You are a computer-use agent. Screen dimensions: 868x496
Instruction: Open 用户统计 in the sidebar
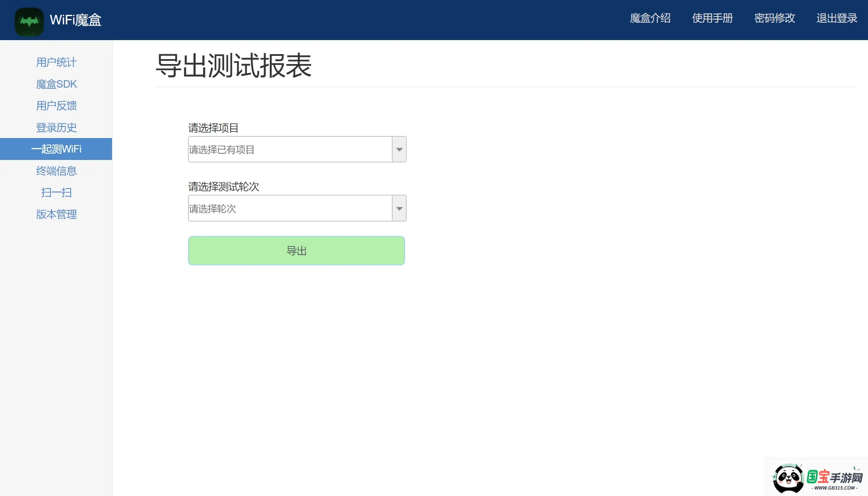click(x=56, y=62)
